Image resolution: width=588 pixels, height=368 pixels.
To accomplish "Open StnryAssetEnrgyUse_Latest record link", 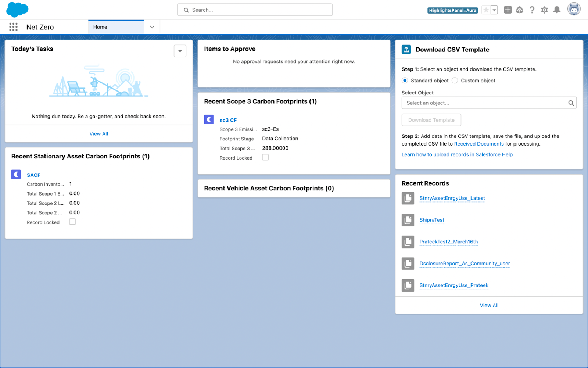I will 452,199.
